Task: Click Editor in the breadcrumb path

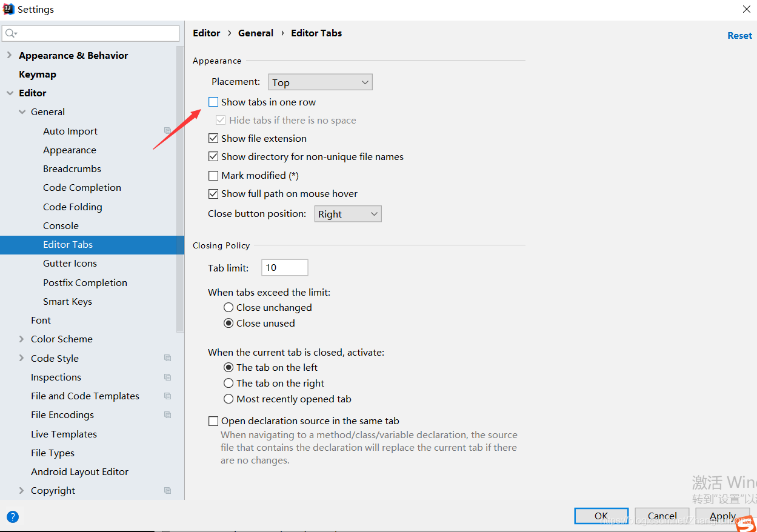Action: pos(207,33)
